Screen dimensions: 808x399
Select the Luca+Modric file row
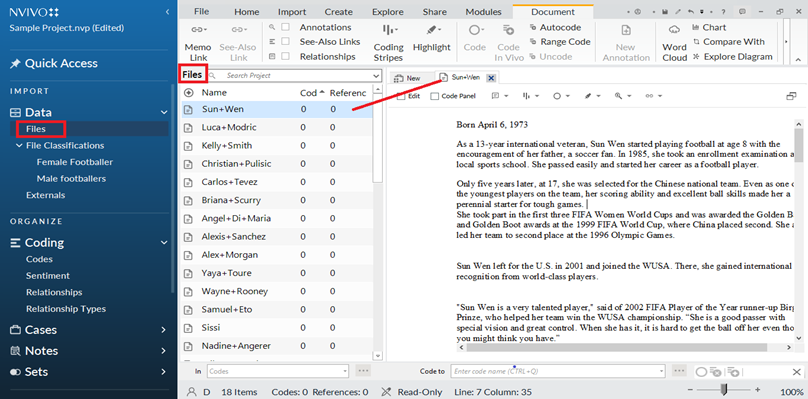click(277, 127)
